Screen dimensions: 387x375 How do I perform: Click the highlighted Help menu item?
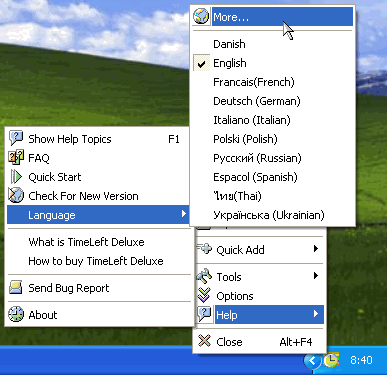(x=259, y=315)
